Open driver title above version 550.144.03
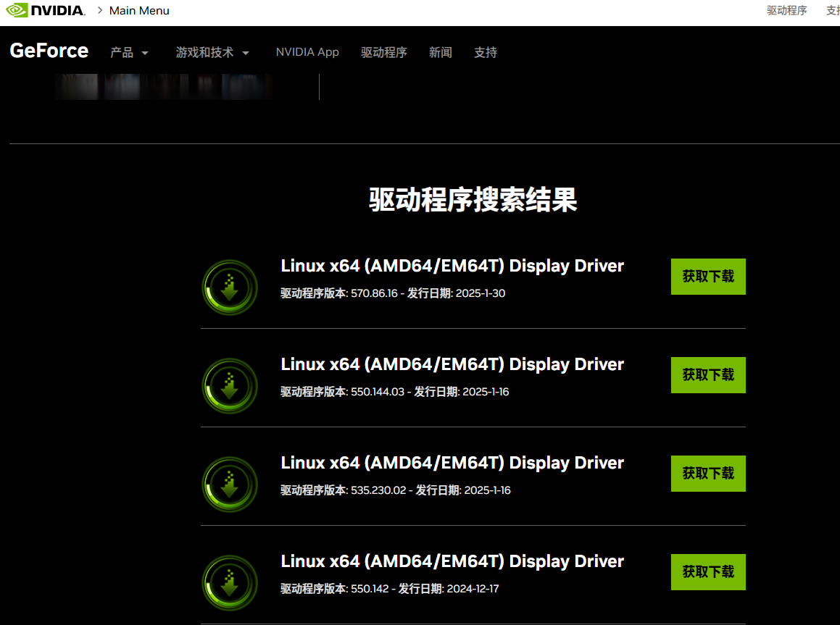This screenshot has width=840, height=625. (x=452, y=364)
